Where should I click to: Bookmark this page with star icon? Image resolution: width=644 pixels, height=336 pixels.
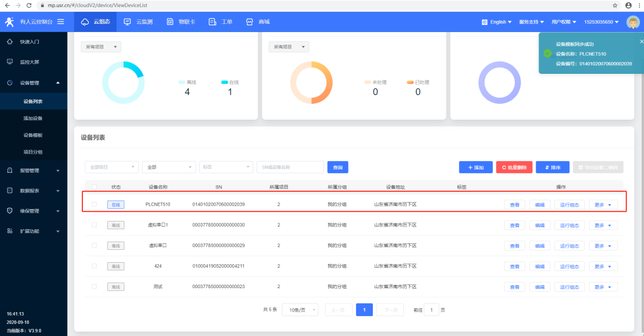tap(615, 5)
